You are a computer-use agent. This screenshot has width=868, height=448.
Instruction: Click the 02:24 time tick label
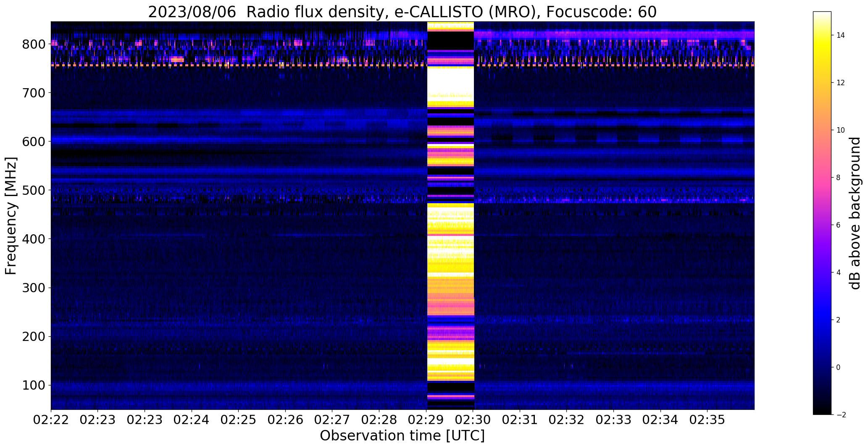click(x=192, y=420)
